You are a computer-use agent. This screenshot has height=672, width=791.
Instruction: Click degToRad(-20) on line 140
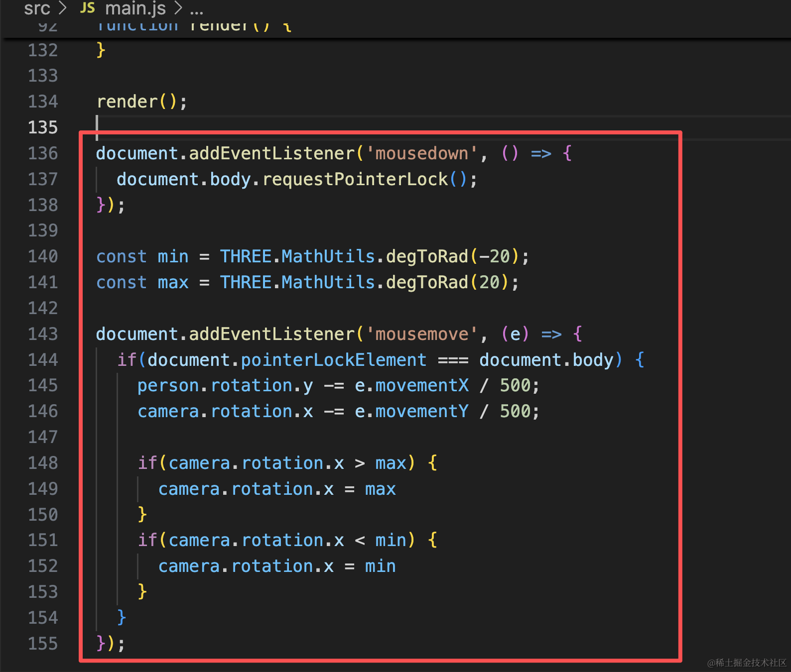453,257
